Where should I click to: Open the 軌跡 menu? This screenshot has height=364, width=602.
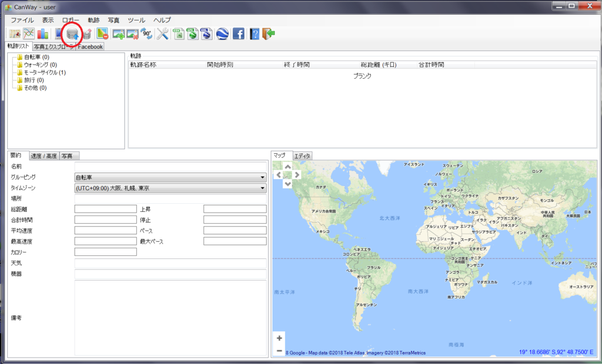click(x=93, y=20)
